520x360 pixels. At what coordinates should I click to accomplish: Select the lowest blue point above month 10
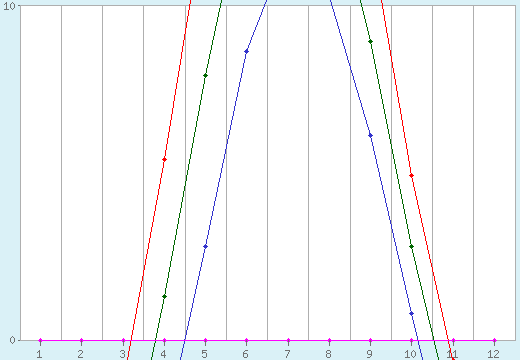pos(411,314)
